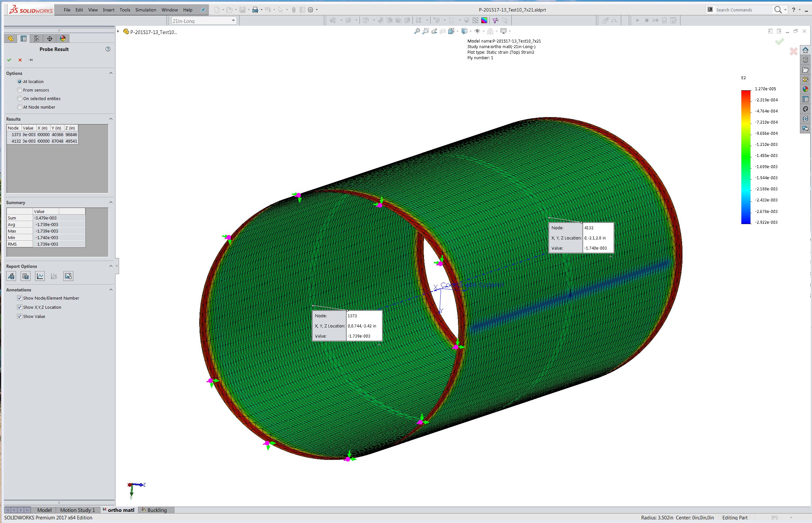Switch to the PropertyManager panel tab icon
Image resolution: width=812 pixels, height=523 pixels.
tap(24, 38)
